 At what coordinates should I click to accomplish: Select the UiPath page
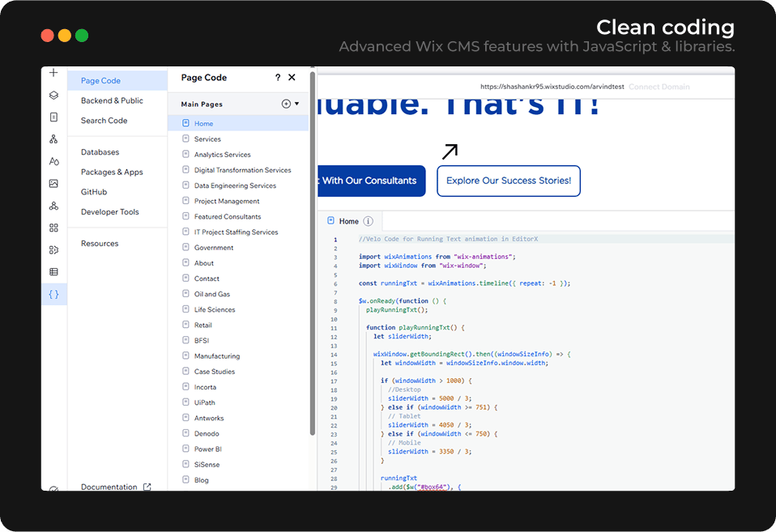click(238, 402)
